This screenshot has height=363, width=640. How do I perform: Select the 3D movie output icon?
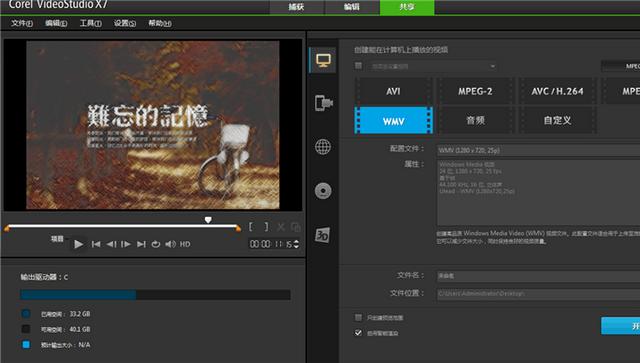point(322,235)
